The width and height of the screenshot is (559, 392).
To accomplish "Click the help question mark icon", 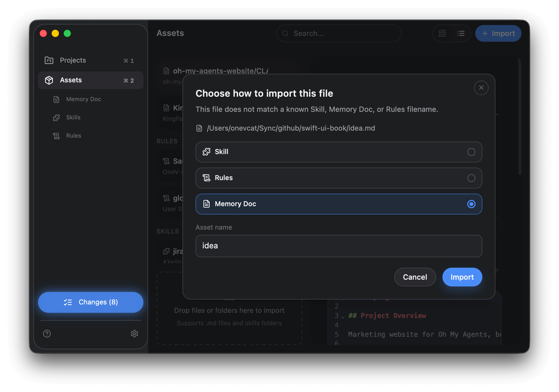I will point(47,334).
